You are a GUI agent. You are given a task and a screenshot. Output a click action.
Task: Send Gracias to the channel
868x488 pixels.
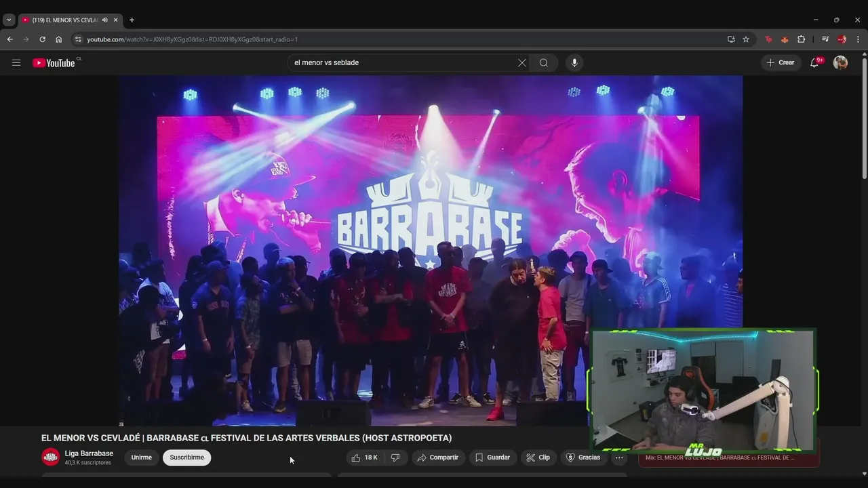(584, 457)
